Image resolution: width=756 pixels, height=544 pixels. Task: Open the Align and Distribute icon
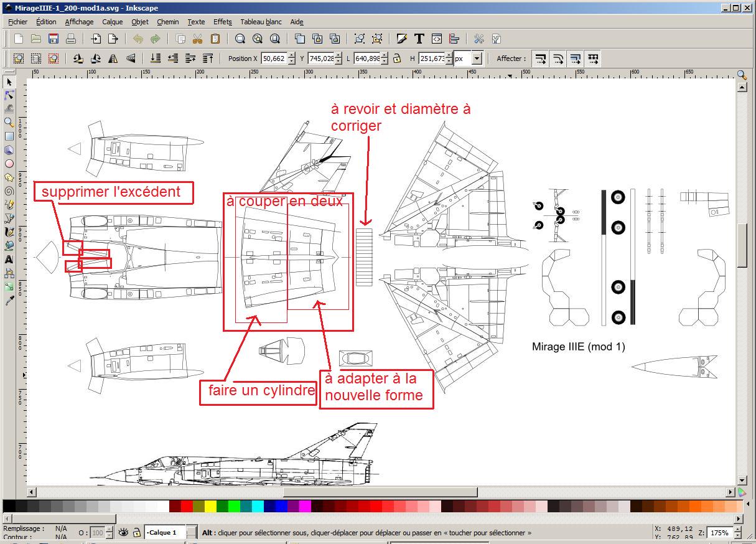(454, 39)
